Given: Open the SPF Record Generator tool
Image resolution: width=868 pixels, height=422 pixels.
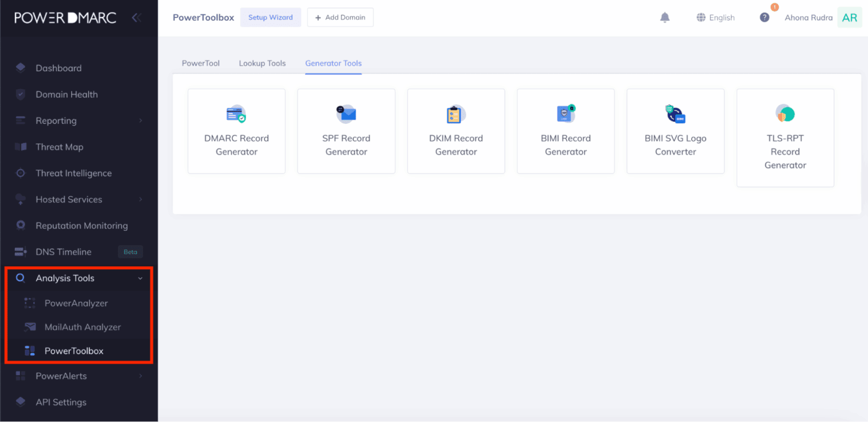Looking at the screenshot, I should [x=346, y=131].
